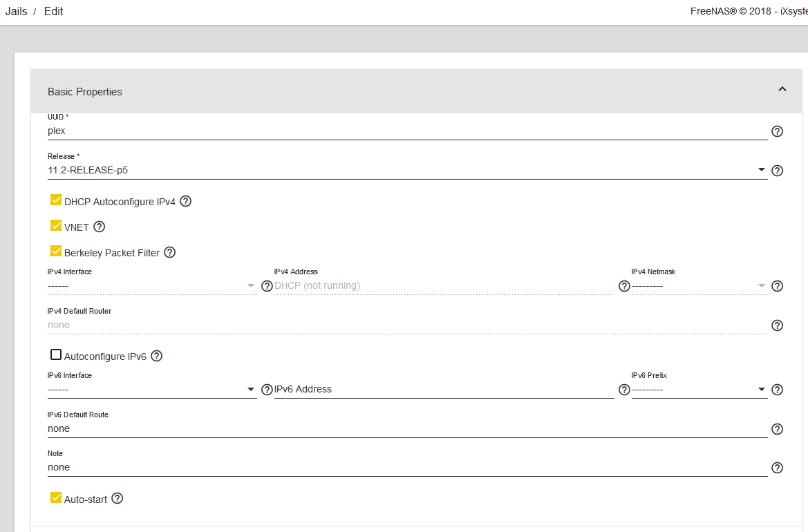Go to Jails in the breadcrumb
Image resolution: width=808 pixels, height=532 pixels.
(x=17, y=12)
